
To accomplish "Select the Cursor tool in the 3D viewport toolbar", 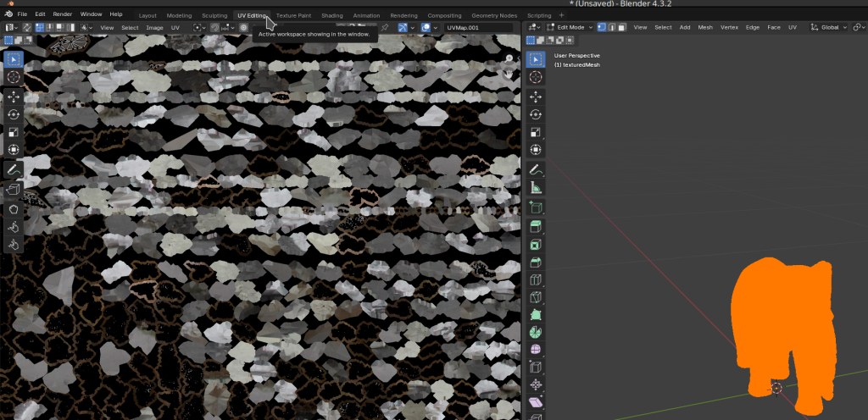I will click(x=536, y=77).
